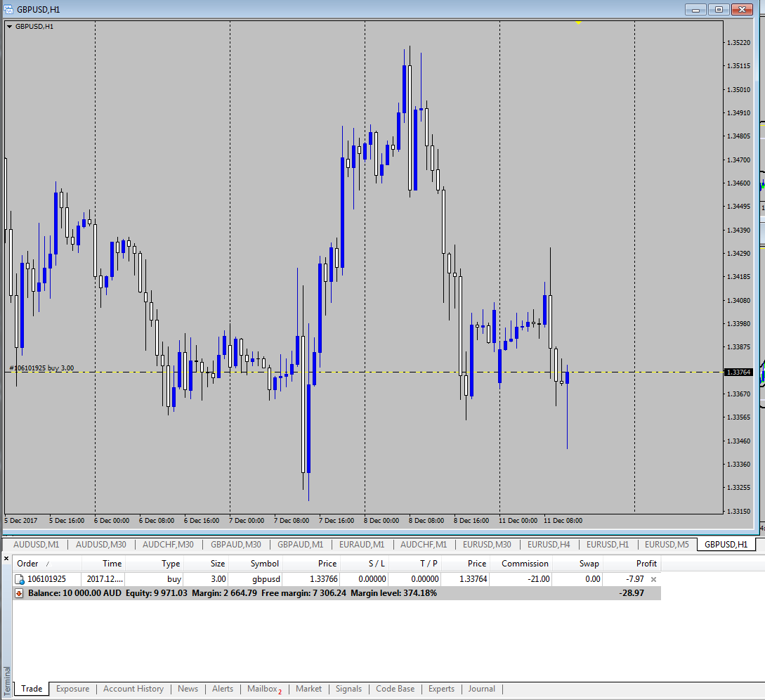Open the Mailbox terminal tab
This screenshot has width=765, height=700.
(x=264, y=689)
